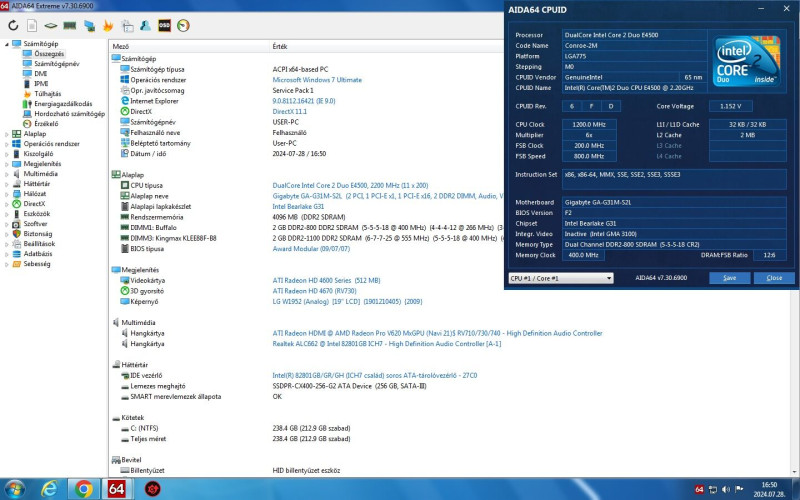Open the network monitors toolbar icon
Viewport: 800px width, 500px height.
tap(89, 25)
